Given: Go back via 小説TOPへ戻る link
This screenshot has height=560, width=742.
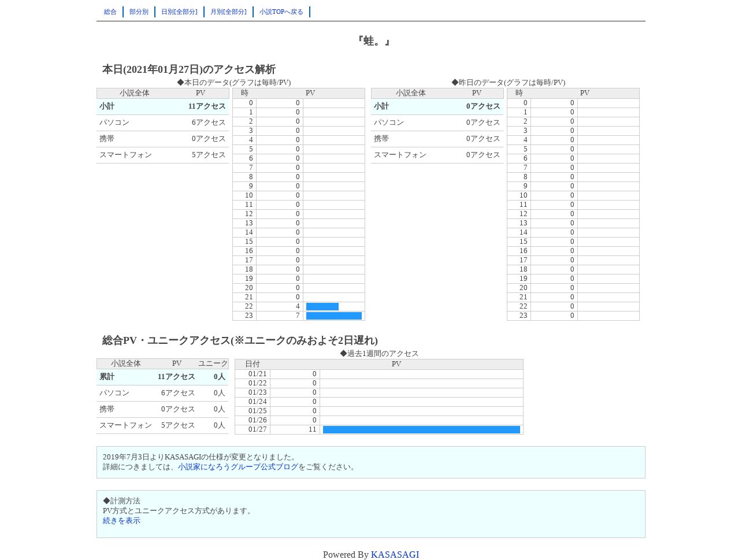Looking at the screenshot, I should pyautogui.click(x=281, y=12).
